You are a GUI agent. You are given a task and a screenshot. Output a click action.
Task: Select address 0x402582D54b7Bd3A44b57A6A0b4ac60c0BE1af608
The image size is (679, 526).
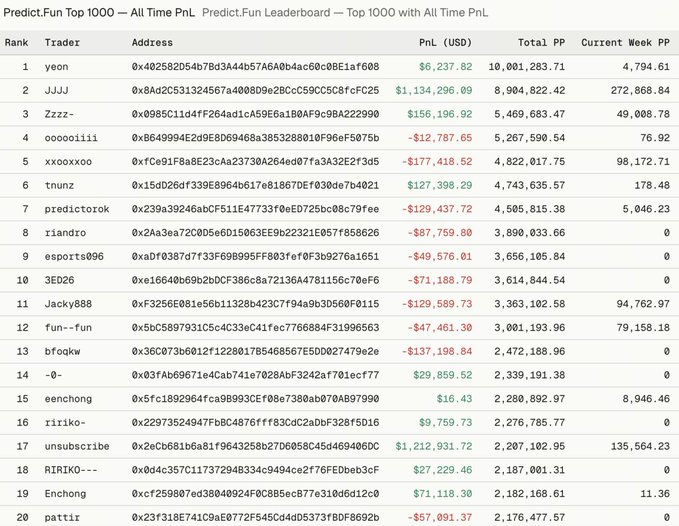click(255, 67)
